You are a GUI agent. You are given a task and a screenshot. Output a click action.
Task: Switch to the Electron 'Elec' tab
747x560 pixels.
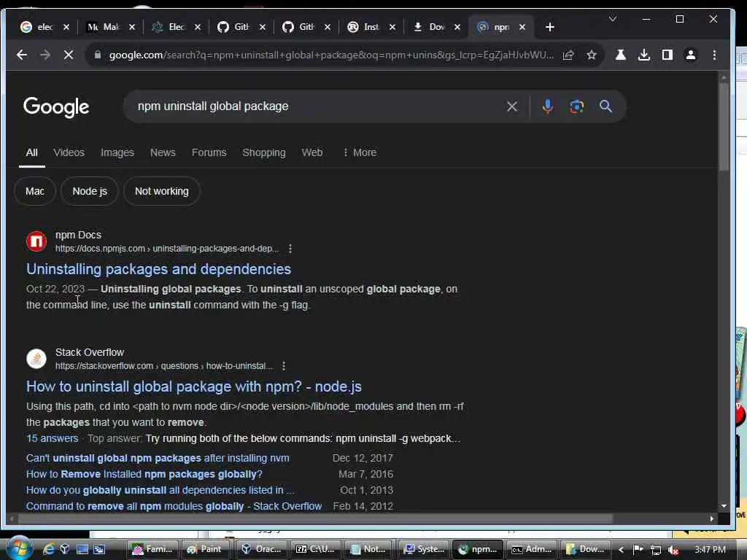click(x=169, y=27)
